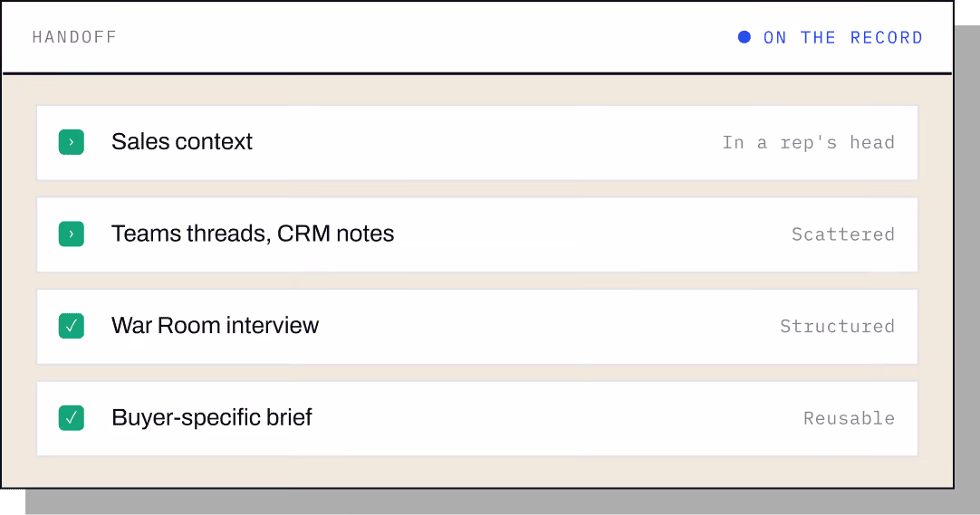The width and height of the screenshot is (980, 515).
Task: Select the Buyer-specific brief title
Action: (x=211, y=417)
